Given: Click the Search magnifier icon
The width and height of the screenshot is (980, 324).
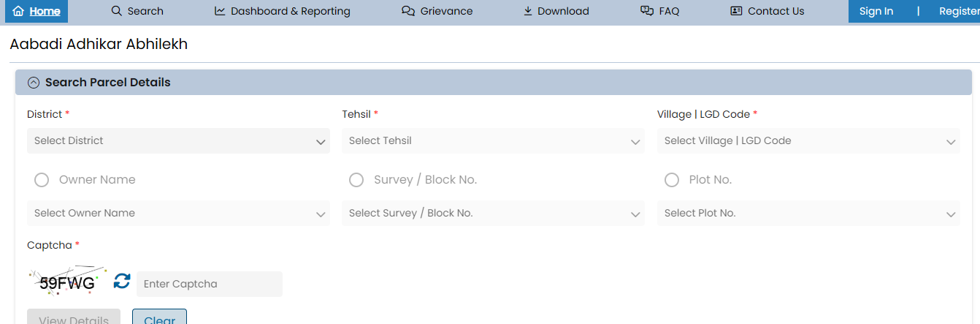Looking at the screenshot, I should tap(116, 11).
